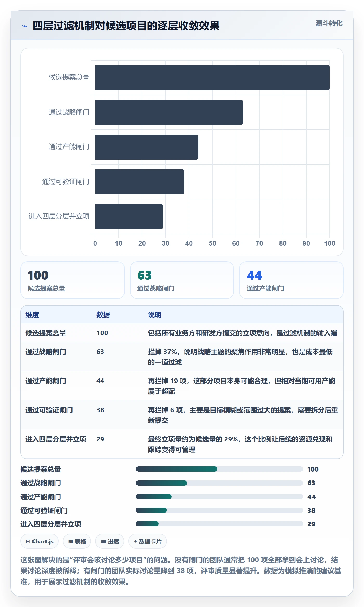
Task: Click the 数据 column header
Action: 103,315
